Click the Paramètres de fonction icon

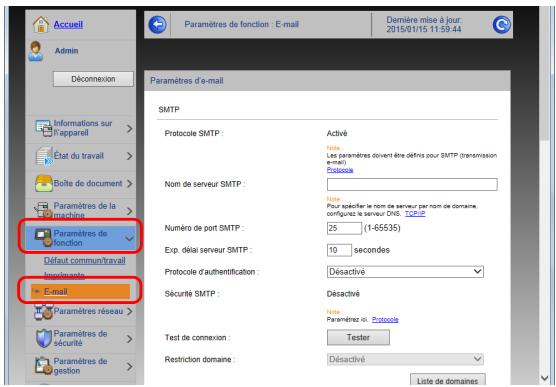coord(43,238)
